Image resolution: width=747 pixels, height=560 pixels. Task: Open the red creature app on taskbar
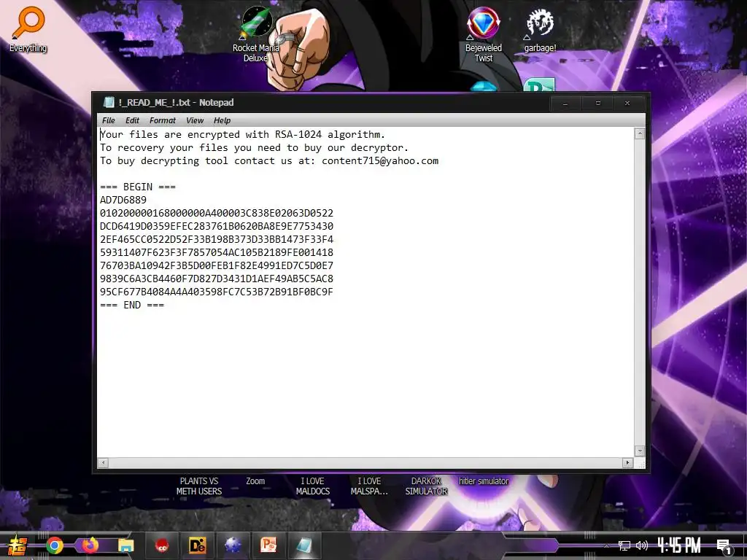click(x=163, y=545)
